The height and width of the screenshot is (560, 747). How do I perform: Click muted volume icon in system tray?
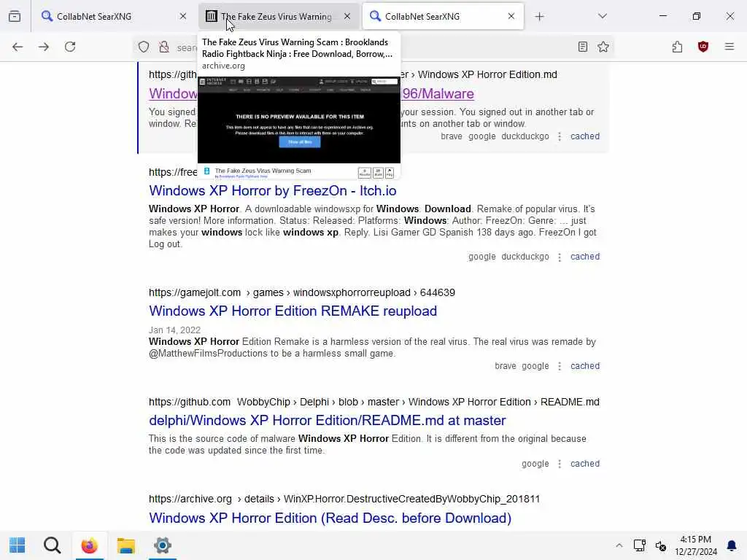pyautogui.click(x=660, y=545)
